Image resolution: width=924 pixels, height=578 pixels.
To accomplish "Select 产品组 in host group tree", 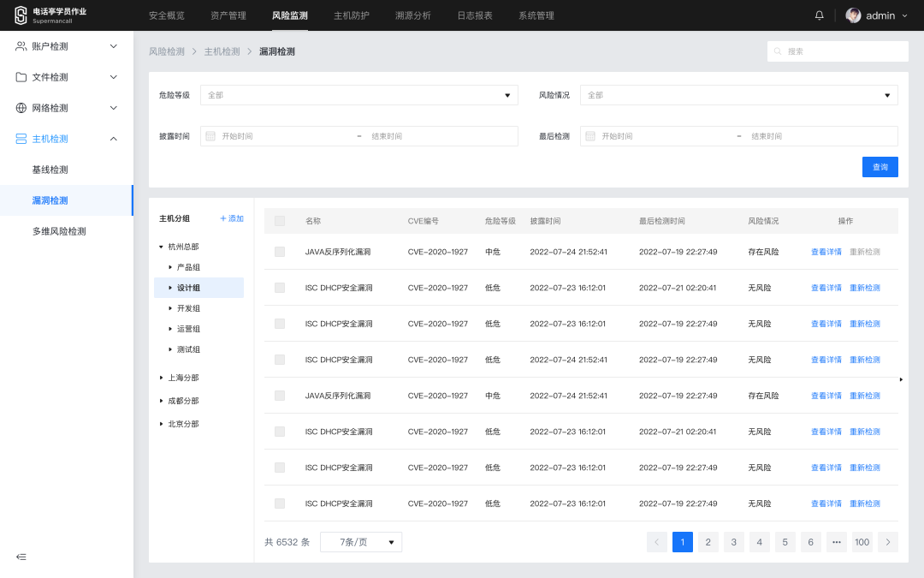I will click(188, 267).
